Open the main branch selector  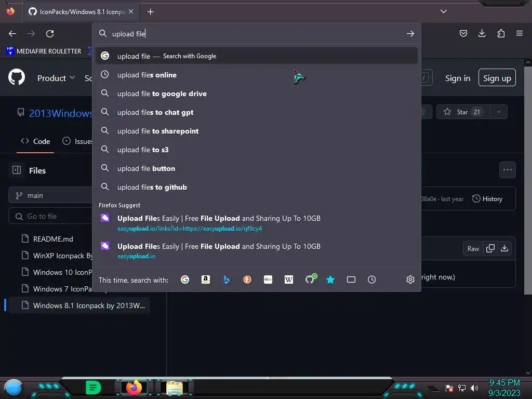(50, 195)
